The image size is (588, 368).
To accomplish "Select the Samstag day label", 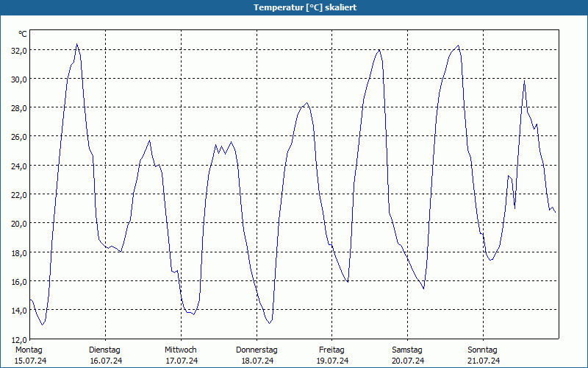I will click(x=407, y=350).
